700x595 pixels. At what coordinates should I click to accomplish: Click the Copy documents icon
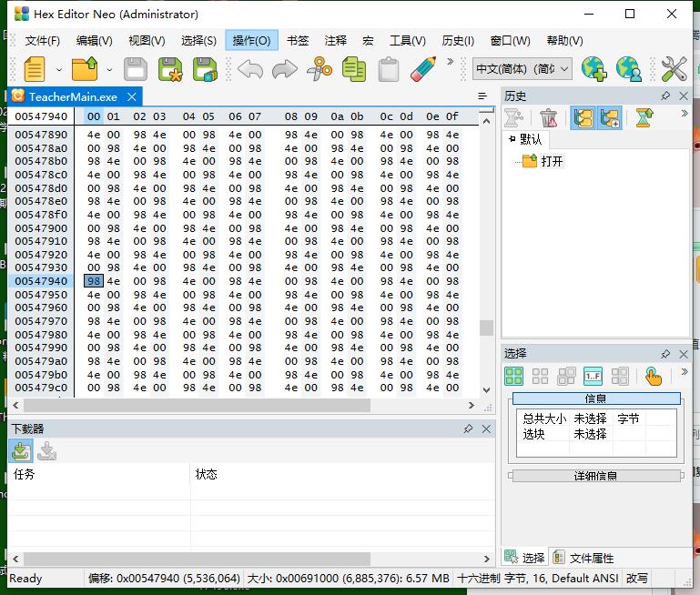point(354,69)
